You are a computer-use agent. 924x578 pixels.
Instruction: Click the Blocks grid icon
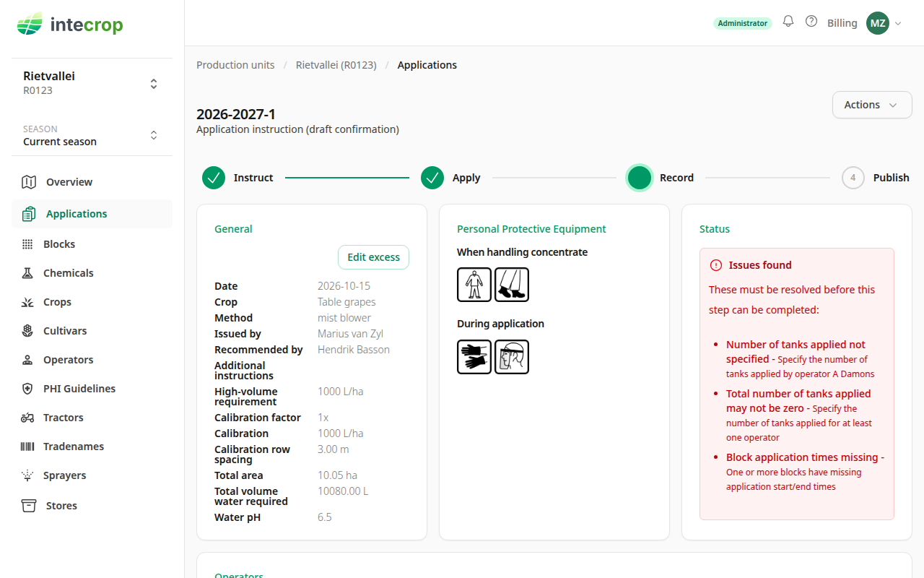pyautogui.click(x=27, y=244)
